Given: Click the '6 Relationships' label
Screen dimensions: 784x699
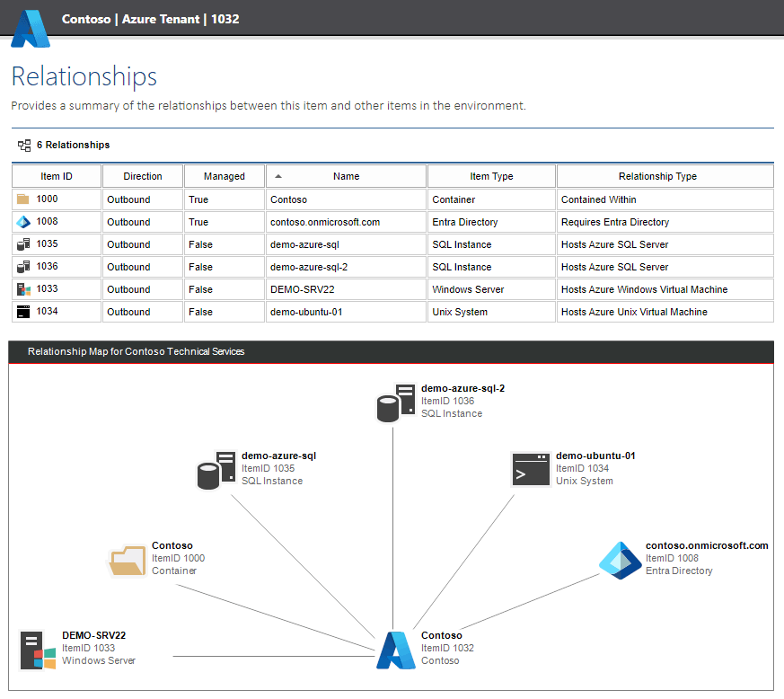Looking at the screenshot, I should click(73, 146).
